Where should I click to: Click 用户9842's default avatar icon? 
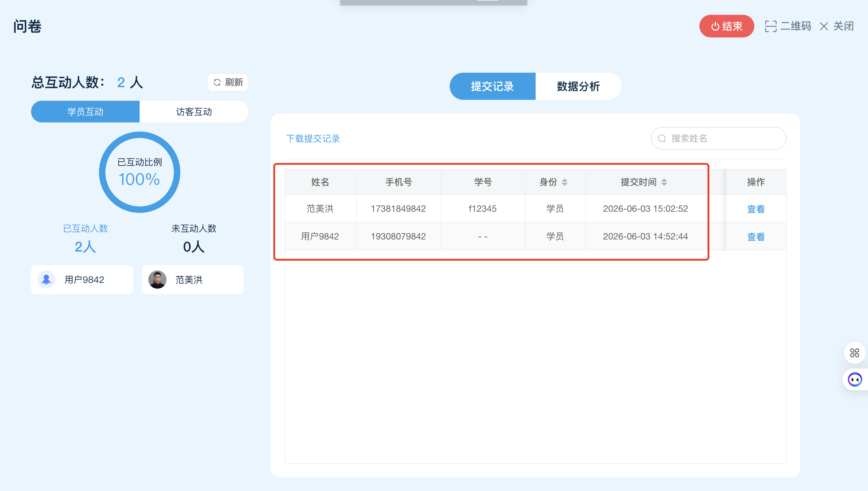(x=46, y=280)
